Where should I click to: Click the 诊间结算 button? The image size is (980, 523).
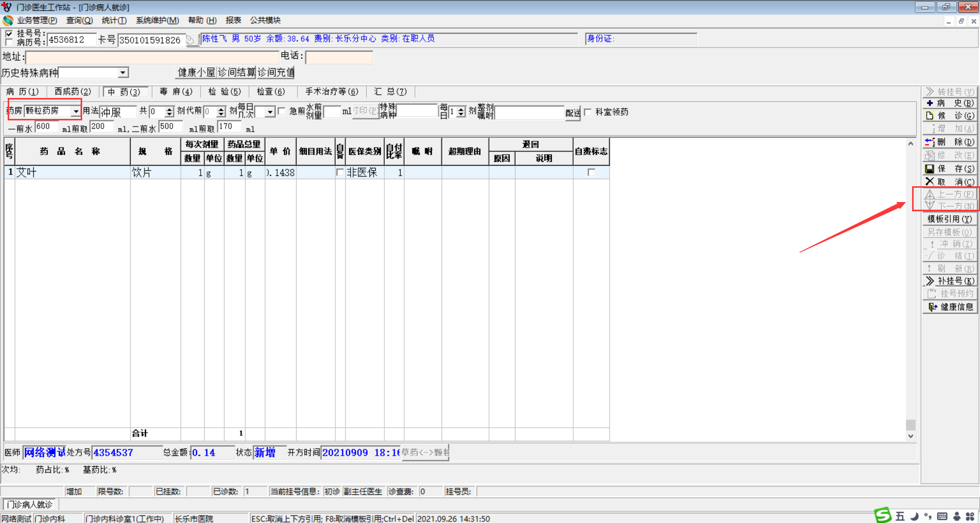pyautogui.click(x=236, y=72)
